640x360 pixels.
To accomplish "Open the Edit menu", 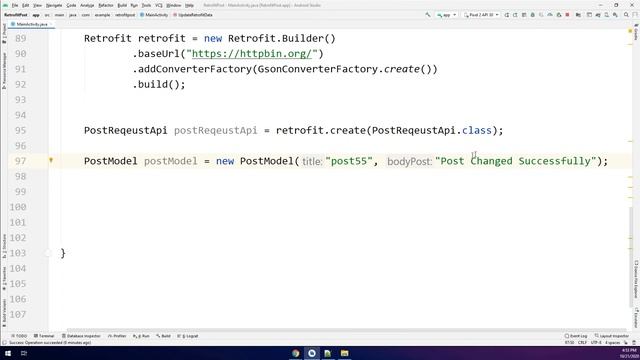I will pos(26,5).
